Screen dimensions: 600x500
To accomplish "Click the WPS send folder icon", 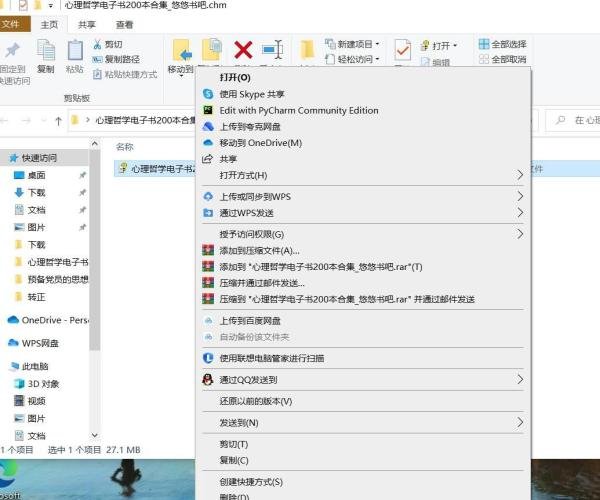I will [208, 213].
